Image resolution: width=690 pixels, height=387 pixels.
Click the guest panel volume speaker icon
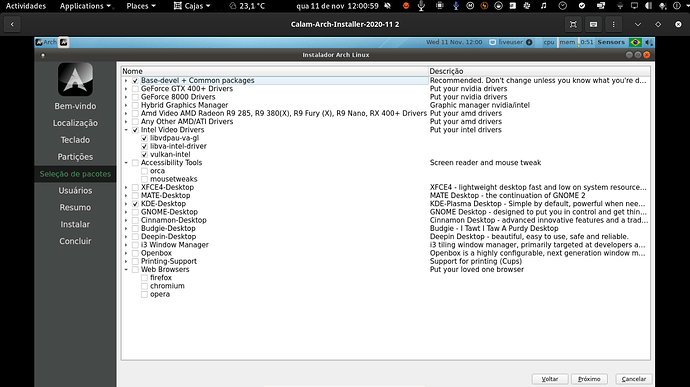tap(648, 42)
